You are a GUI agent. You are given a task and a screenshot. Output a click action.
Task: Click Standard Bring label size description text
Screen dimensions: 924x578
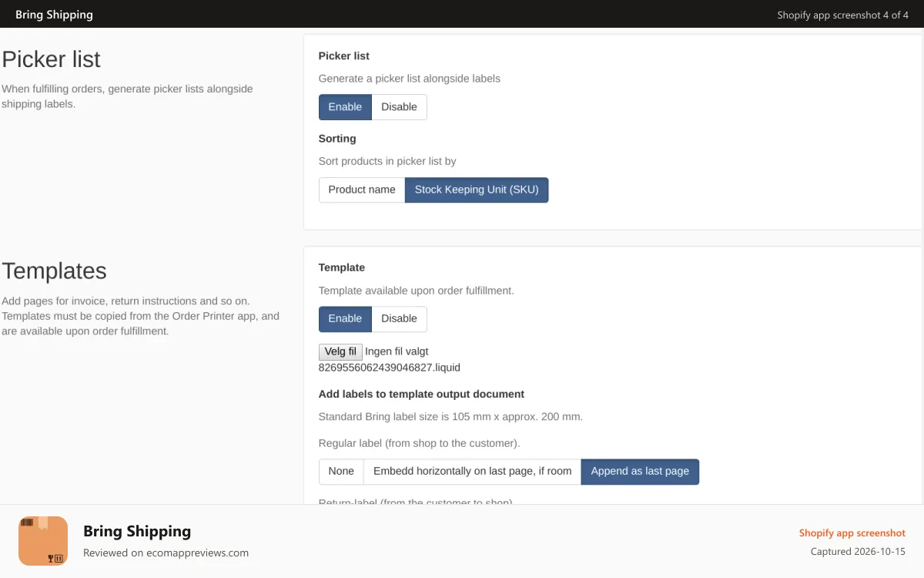click(450, 417)
